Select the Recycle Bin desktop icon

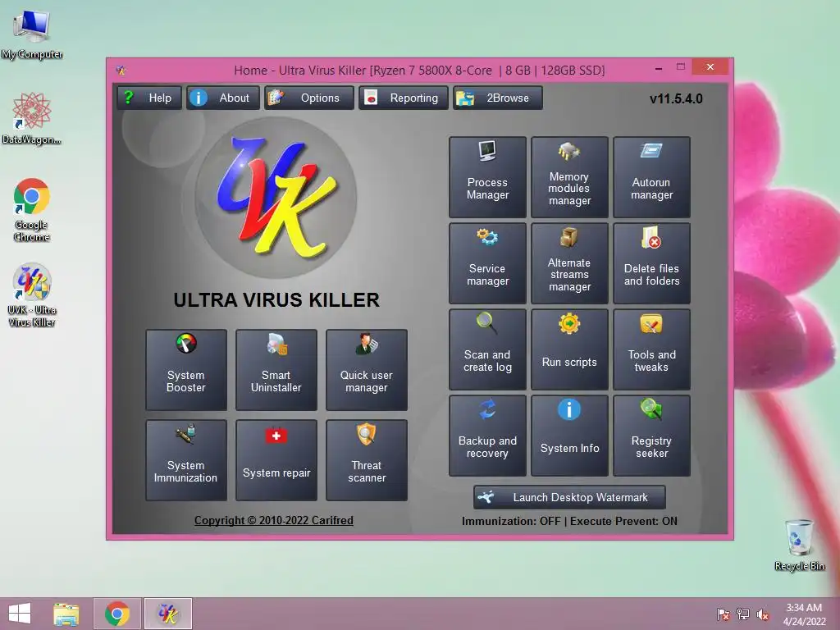point(799,545)
